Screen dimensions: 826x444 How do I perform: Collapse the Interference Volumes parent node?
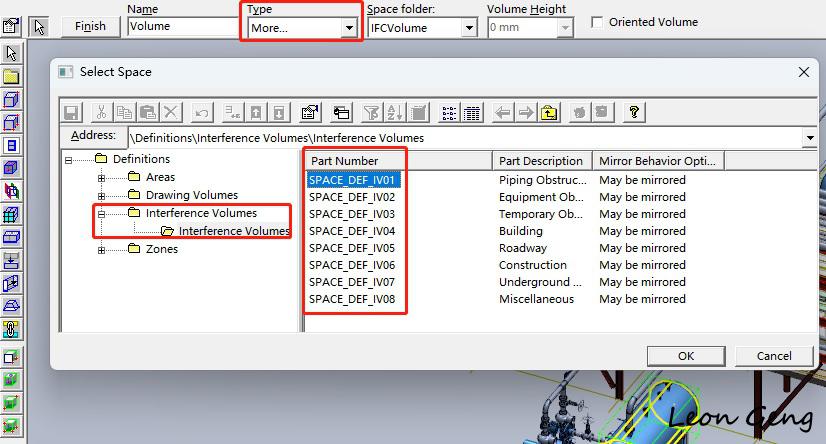101,214
